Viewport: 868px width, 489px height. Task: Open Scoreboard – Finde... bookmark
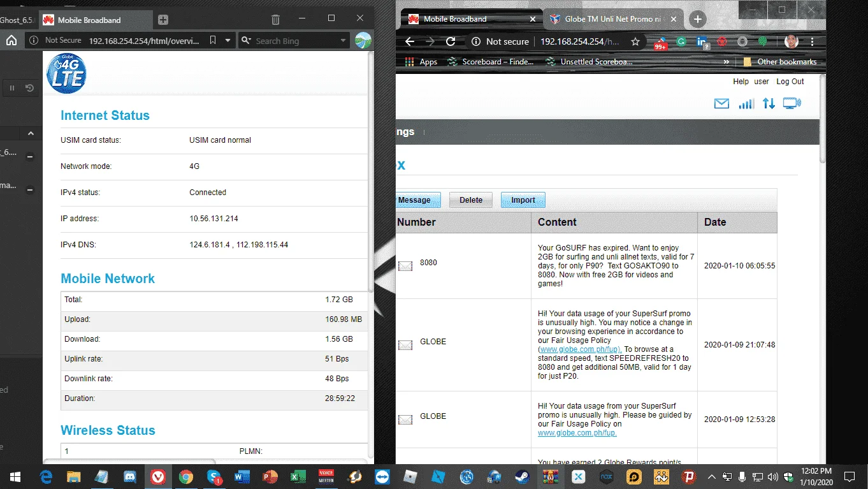490,62
